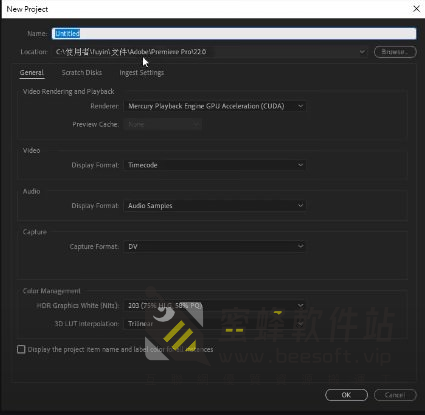
Task: Confirm with the OK button
Action: click(346, 395)
